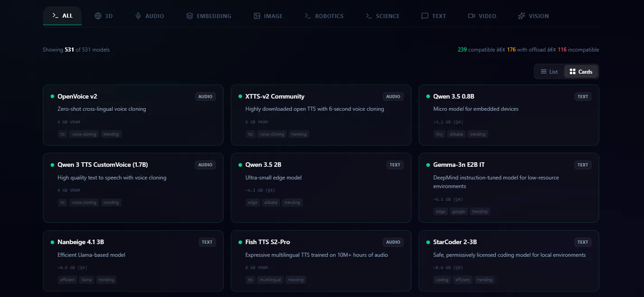Image resolution: width=644 pixels, height=297 pixels.
Task: Open the Nanbeige 4.1 3B card
Action: click(133, 261)
